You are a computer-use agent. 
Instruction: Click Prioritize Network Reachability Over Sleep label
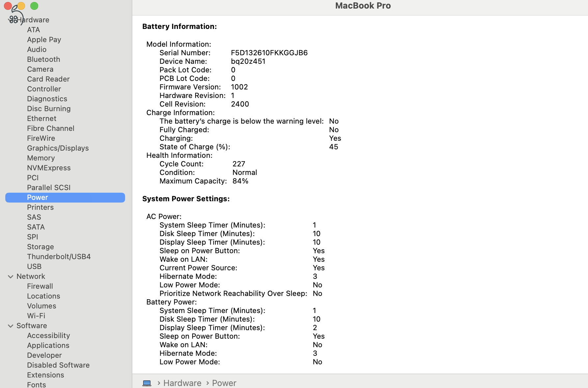pyautogui.click(x=233, y=294)
